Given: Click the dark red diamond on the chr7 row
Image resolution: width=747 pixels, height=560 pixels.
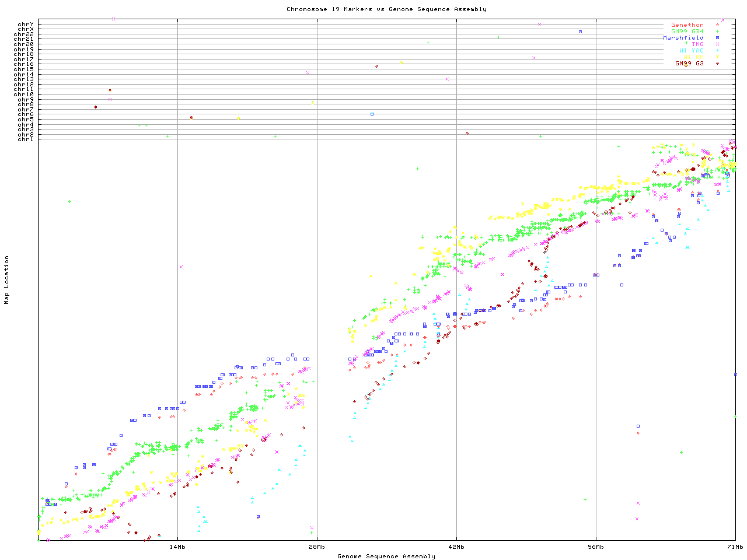Looking at the screenshot, I should click(x=96, y=107).
